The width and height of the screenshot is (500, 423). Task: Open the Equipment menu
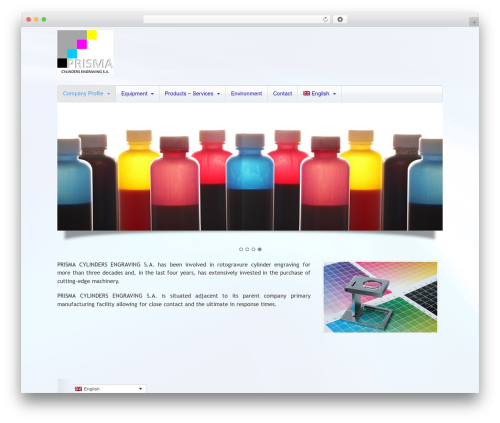coord(137,94)
